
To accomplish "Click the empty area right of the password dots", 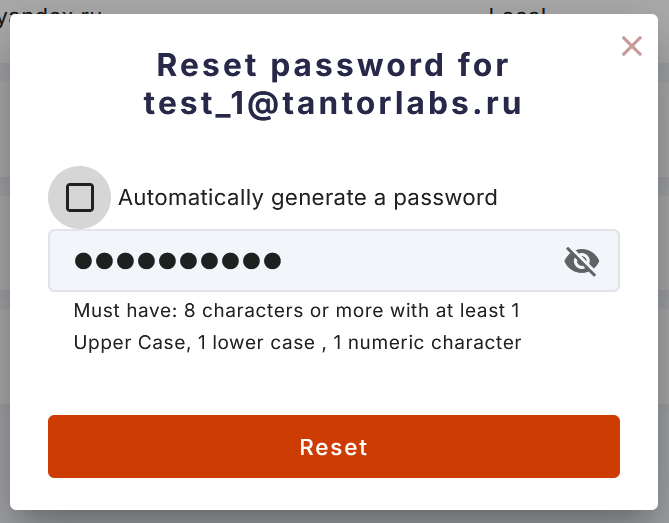I will (420, 261).
